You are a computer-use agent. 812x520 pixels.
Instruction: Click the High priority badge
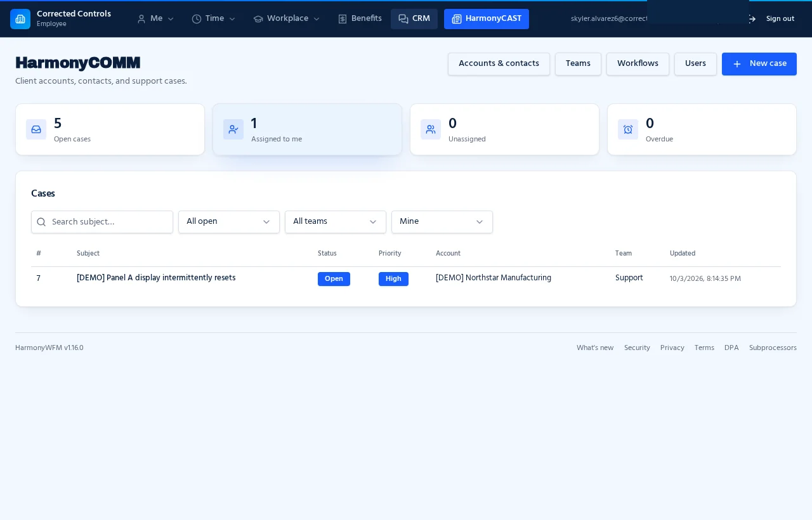393,279
